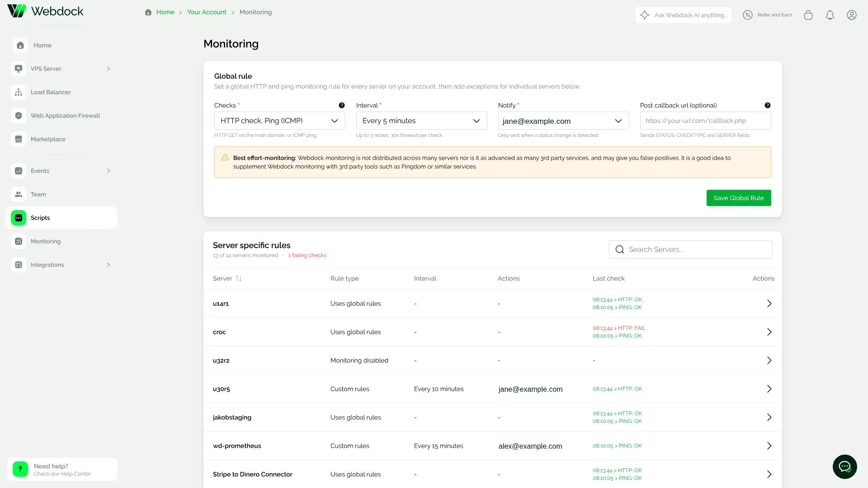
Task: Open Check our Help Center link
Action: 62,474
